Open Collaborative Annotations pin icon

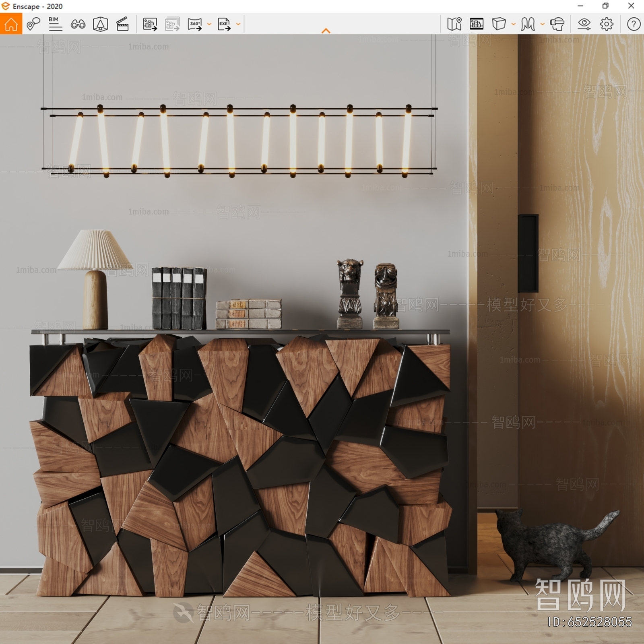click(x=33, y=24)
